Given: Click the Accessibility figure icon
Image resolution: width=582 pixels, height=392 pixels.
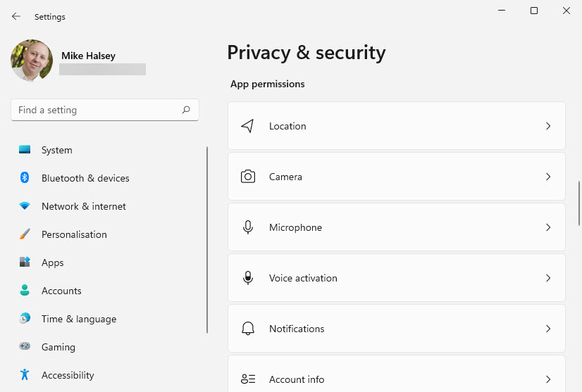Looking at the screenshot, I should 25,375.
